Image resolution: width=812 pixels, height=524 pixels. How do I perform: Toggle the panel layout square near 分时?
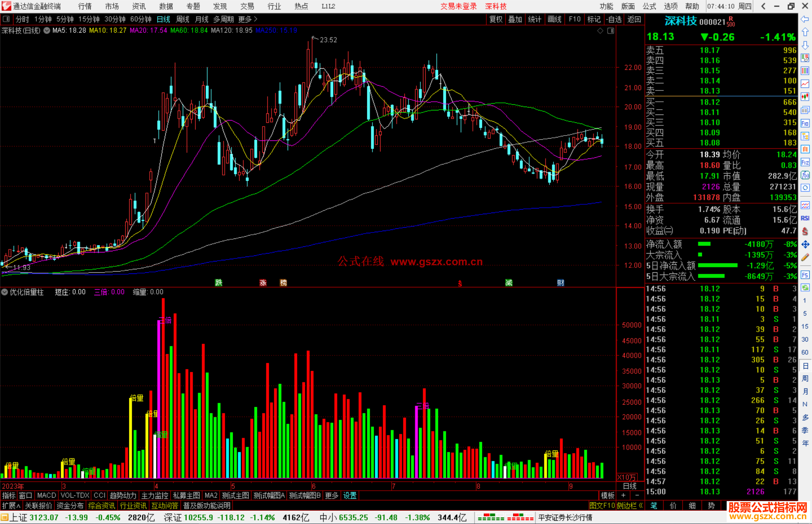(6, 19)
